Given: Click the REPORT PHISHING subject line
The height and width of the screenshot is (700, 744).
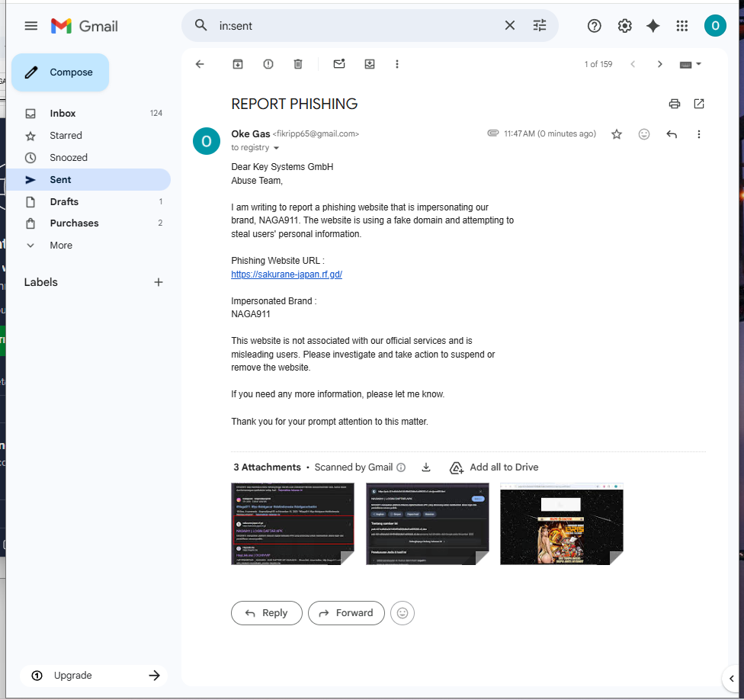Looking at the screenshot, I should (x=294, y=104).
